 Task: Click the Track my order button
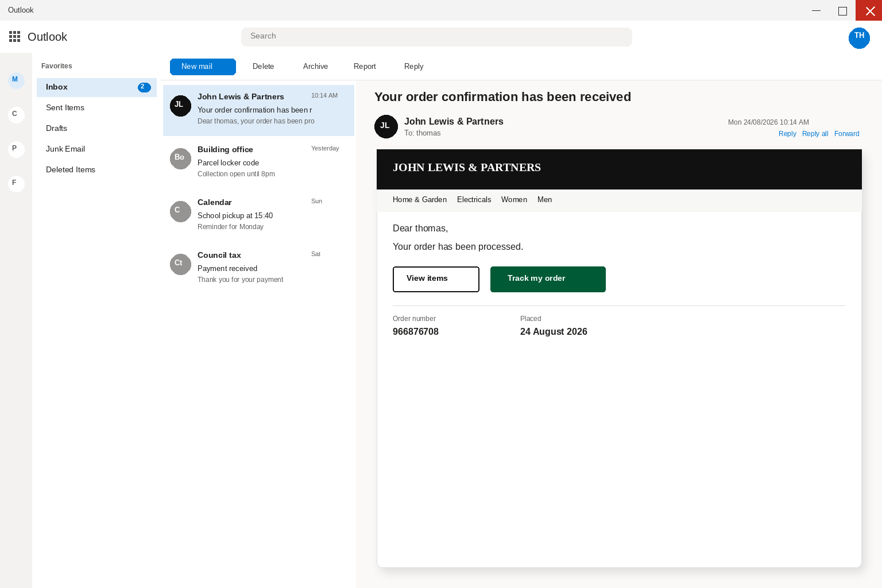548,279
